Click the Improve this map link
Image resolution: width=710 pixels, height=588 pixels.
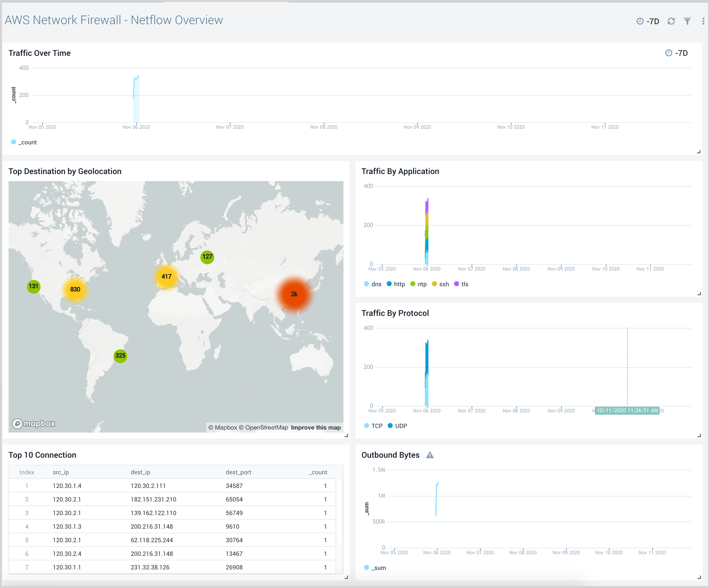316,427
